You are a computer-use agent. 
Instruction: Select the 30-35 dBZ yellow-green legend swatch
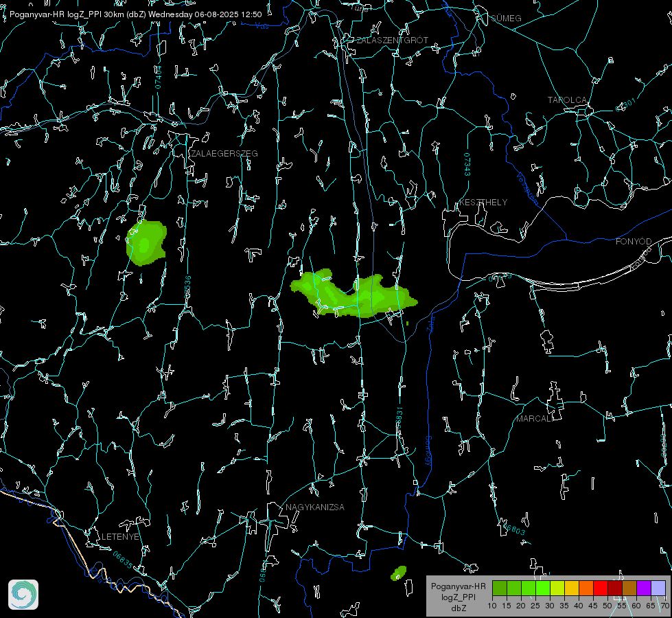click(557, 588)
